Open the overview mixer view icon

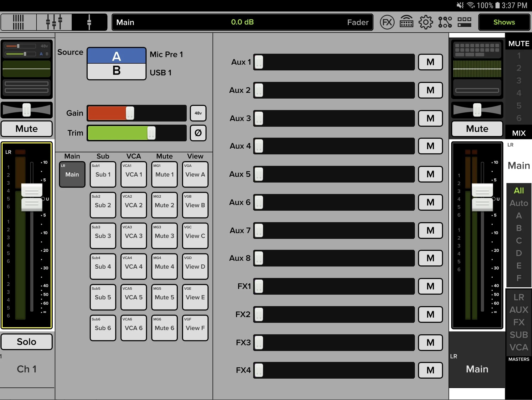click(19, 22)
